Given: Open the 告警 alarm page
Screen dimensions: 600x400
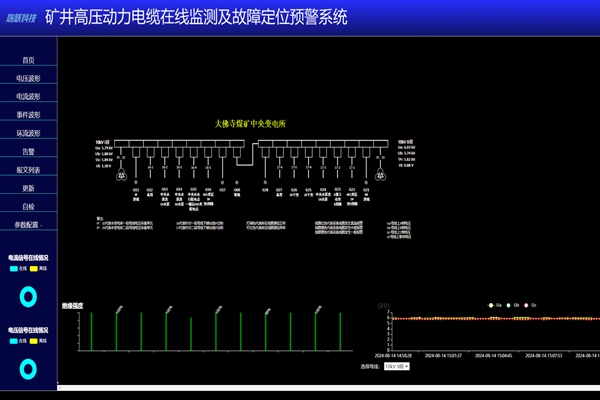Looking at the screenshot, I should pos(28,151).
